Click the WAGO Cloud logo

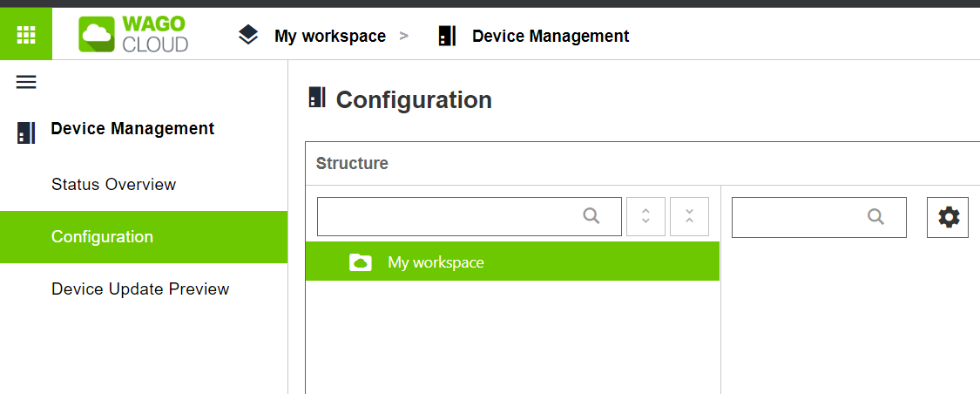[x=133, y=34]
